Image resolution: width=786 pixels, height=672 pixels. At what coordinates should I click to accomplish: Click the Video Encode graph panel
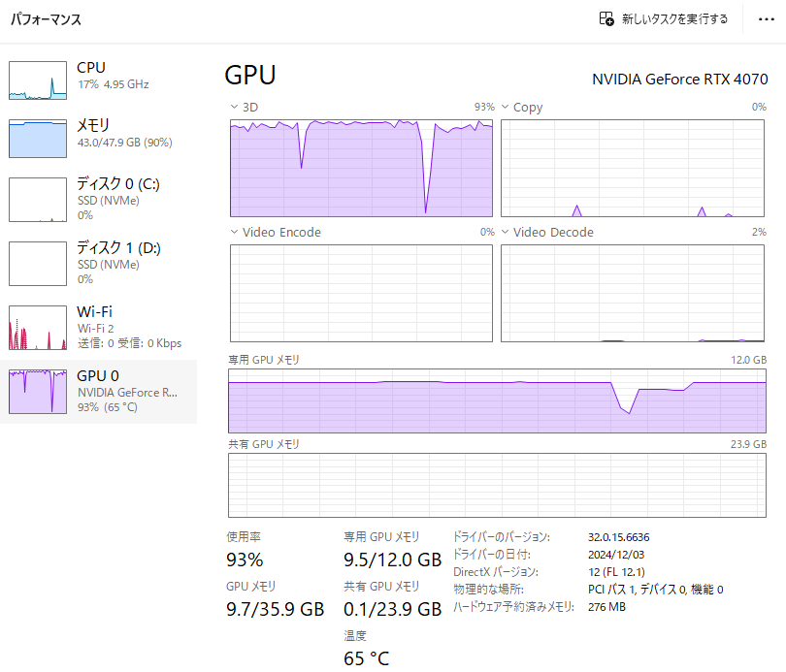pos(361,293)
